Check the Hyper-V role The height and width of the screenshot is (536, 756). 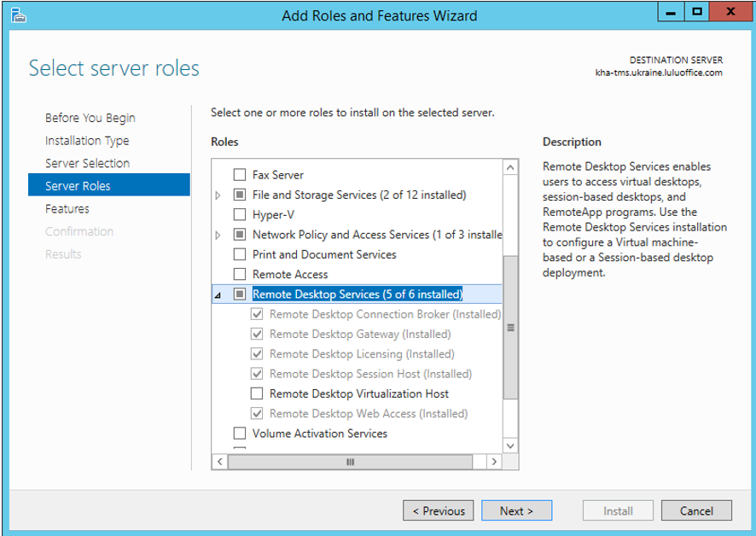click(240, 215)
